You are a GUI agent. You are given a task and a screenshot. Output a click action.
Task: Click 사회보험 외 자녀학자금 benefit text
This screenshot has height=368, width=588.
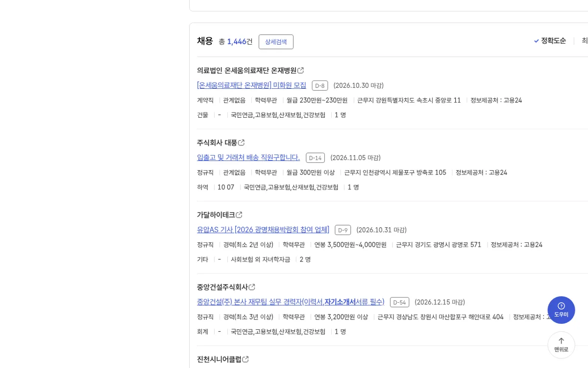coord(261,259)
